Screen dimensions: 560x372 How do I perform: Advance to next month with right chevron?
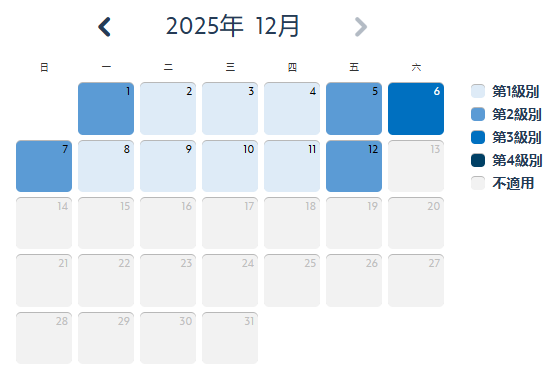(x=361, y=27)
